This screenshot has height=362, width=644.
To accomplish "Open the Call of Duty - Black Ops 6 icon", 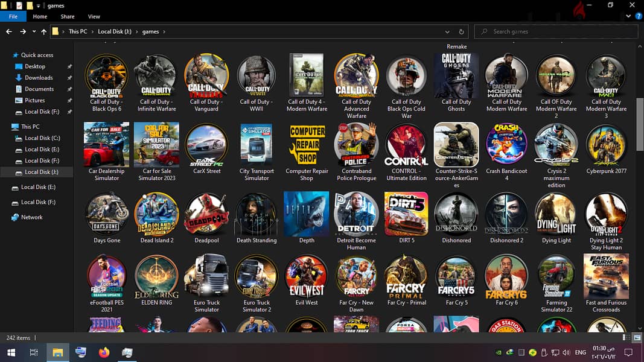I will point(106,75).
